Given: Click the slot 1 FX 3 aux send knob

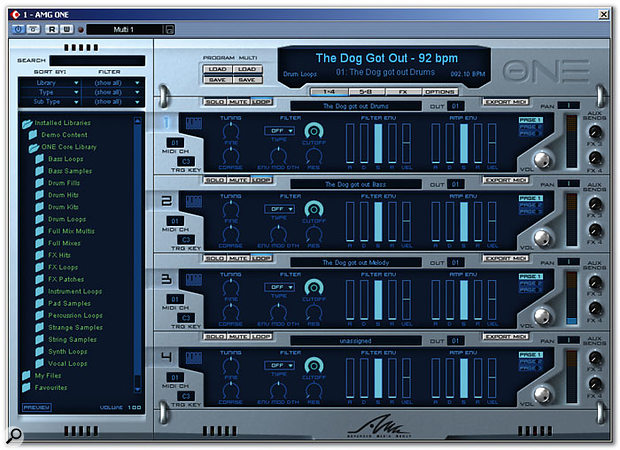Looking at the screenshot, I should (595, 132).
